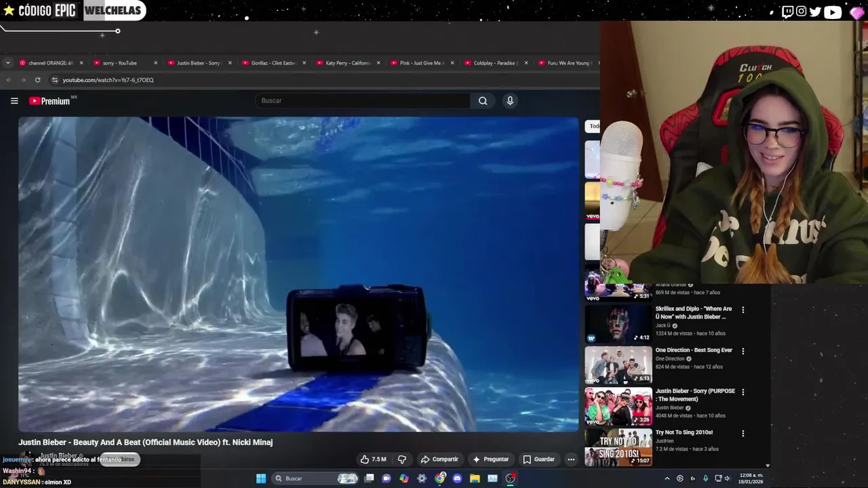The width and height of the screenshot is (868, 488).
Task: Open options for One Direction video
Action: click(743, 351)
